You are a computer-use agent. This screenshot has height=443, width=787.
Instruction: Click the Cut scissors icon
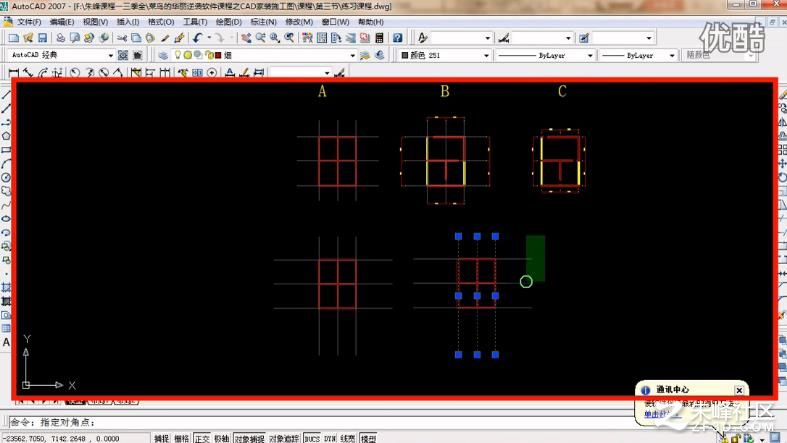[x=122, y=38]
